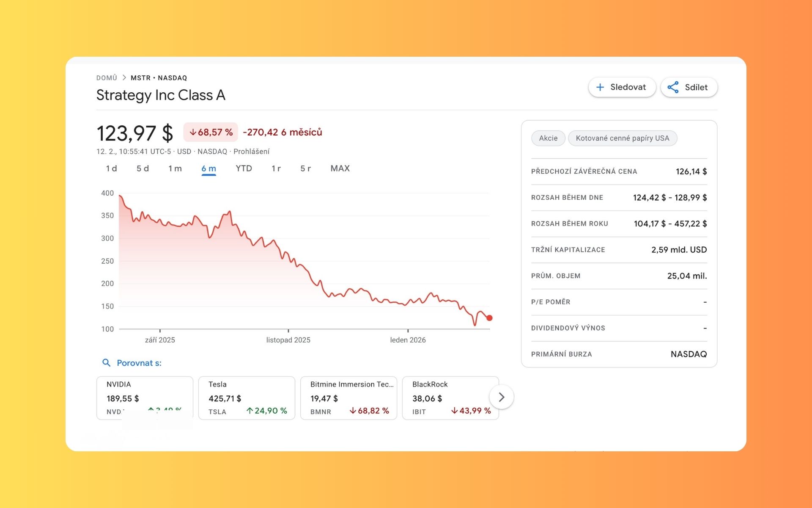Viewport: 812px width, 508px height.
Task: Switch chart to YTD range
Action: click(x=244, y=168)
